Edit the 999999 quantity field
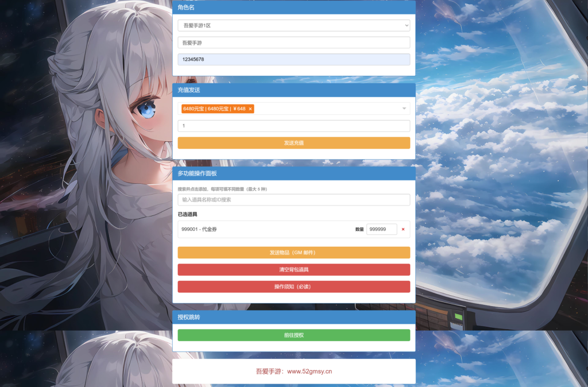588x387 pixels. click(381, 229)
